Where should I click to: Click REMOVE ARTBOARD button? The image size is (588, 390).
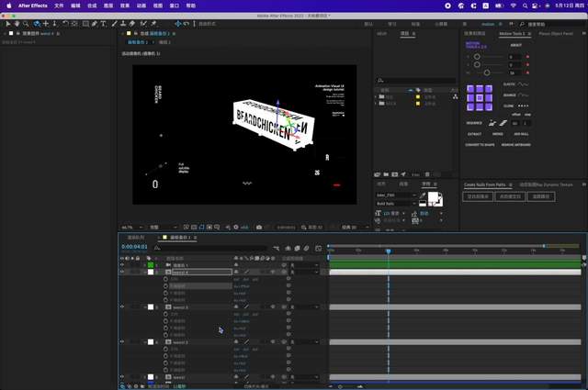pos(516,145)
